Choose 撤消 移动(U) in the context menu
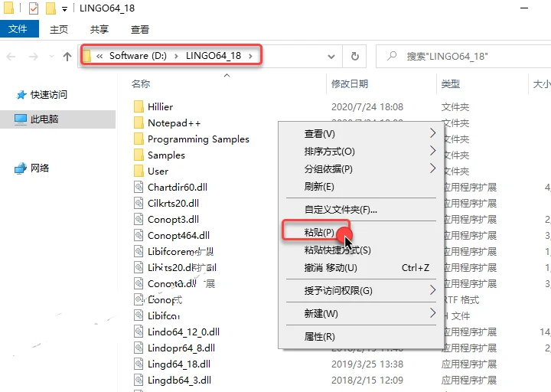The image size is (551, 392). [x=361, y=268]
